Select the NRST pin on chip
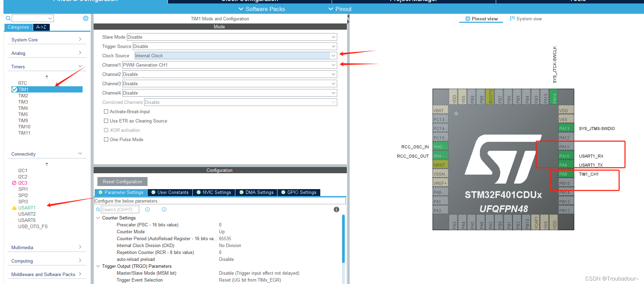Viewport: 644px width, 284px height. [x=441, y=165]
